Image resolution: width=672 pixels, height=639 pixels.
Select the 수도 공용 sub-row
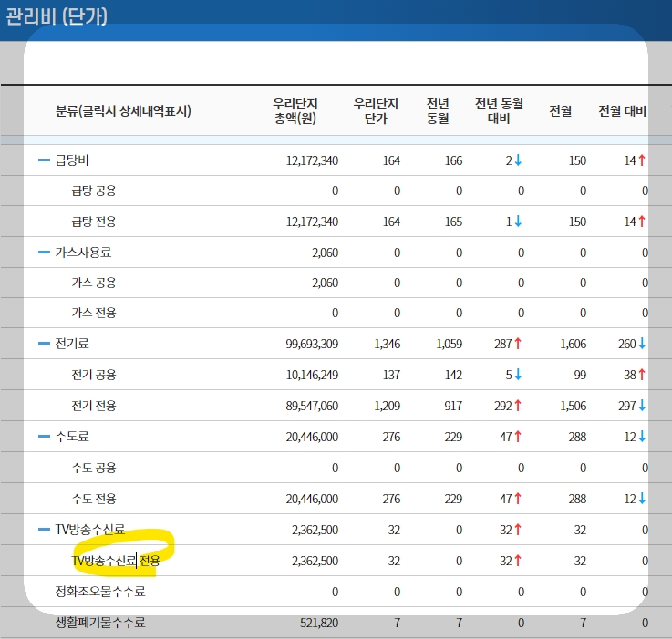[x=93, y=468]
